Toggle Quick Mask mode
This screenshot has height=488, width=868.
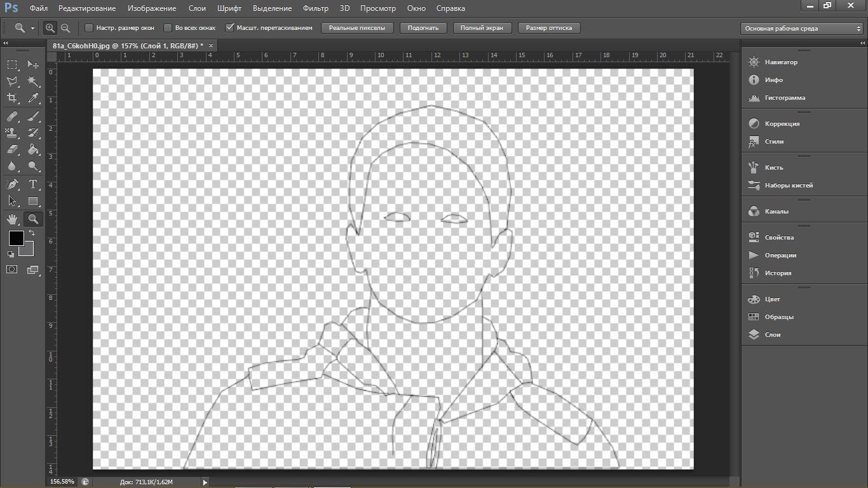click(12, 269)
